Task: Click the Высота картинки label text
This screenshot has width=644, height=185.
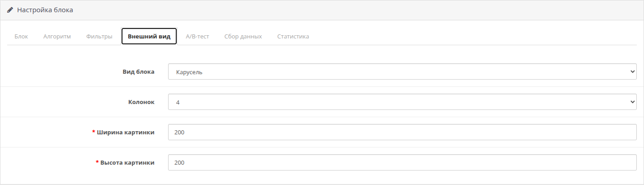Action: click(127, 163)
